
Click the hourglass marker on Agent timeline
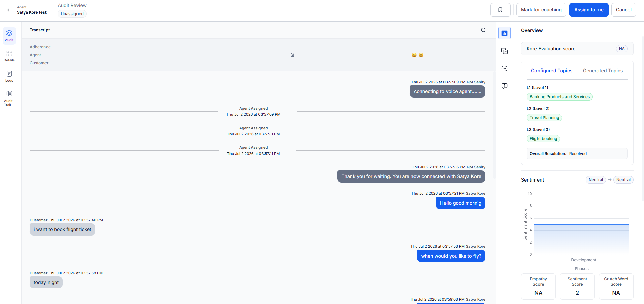pos(293,55)
